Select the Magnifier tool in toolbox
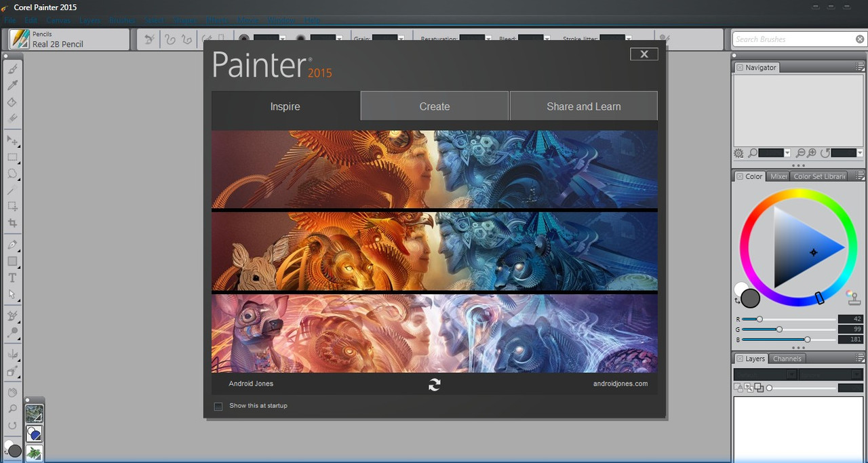The width and height of the screenshot is (868, 463). (12, 409)
